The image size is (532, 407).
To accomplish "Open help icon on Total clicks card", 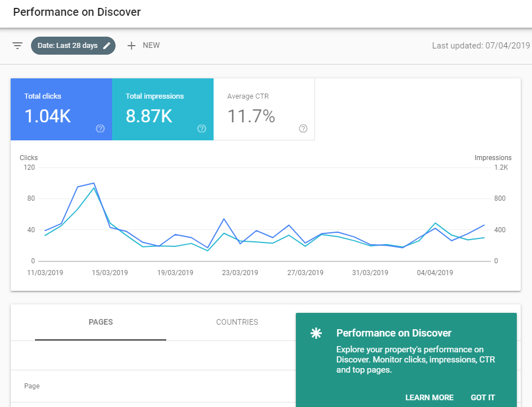I will [100, 129].
